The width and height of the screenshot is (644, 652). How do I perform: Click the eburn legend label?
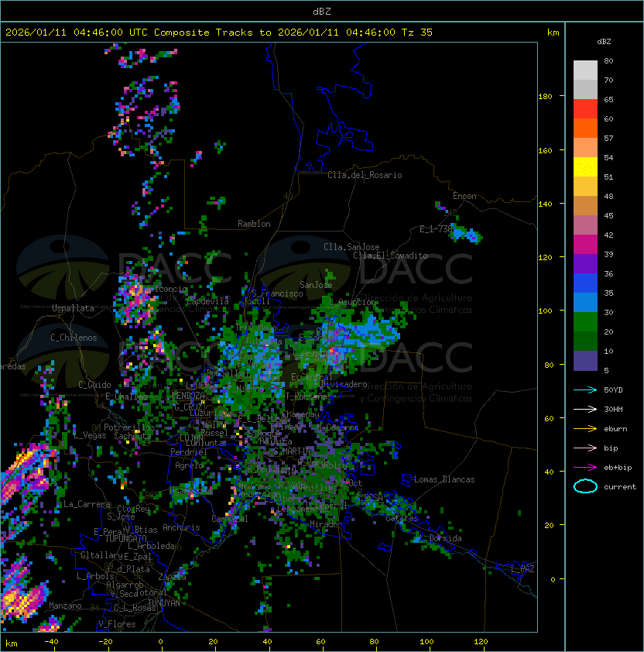[x=615, y=429]
